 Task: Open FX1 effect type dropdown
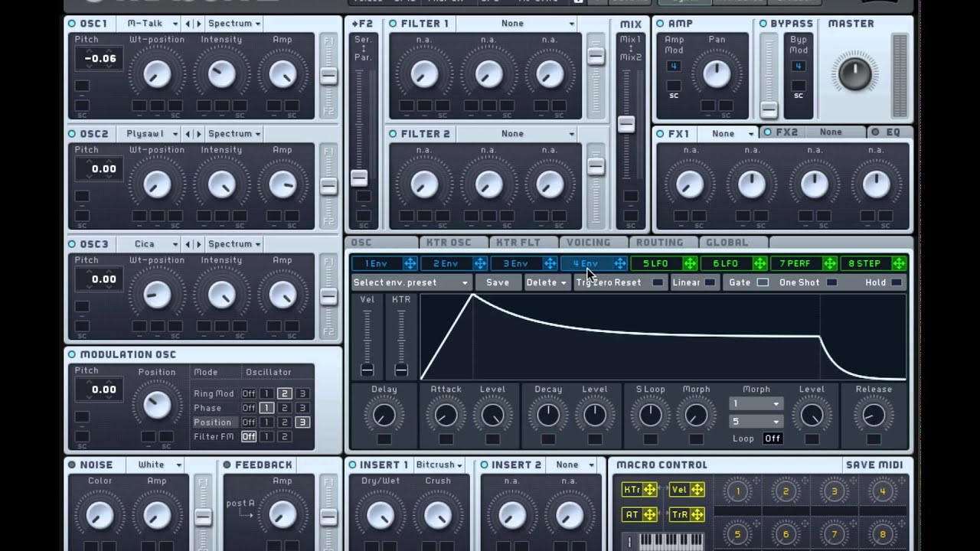click(x=728, y=133)
